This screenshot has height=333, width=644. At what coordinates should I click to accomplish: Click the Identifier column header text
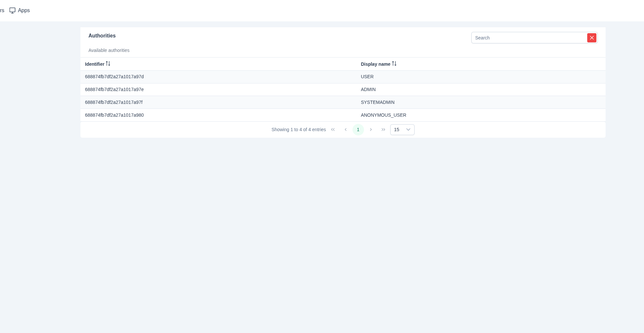(x=95, y=64)
